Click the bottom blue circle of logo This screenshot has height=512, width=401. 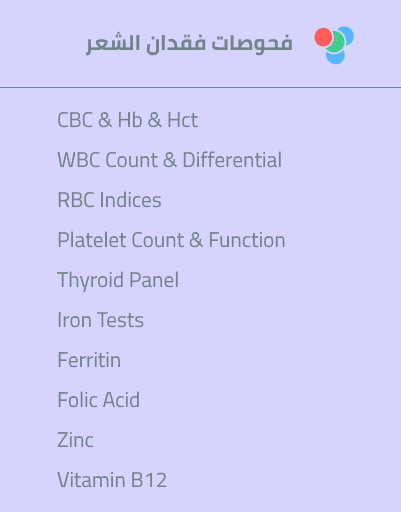335,57
